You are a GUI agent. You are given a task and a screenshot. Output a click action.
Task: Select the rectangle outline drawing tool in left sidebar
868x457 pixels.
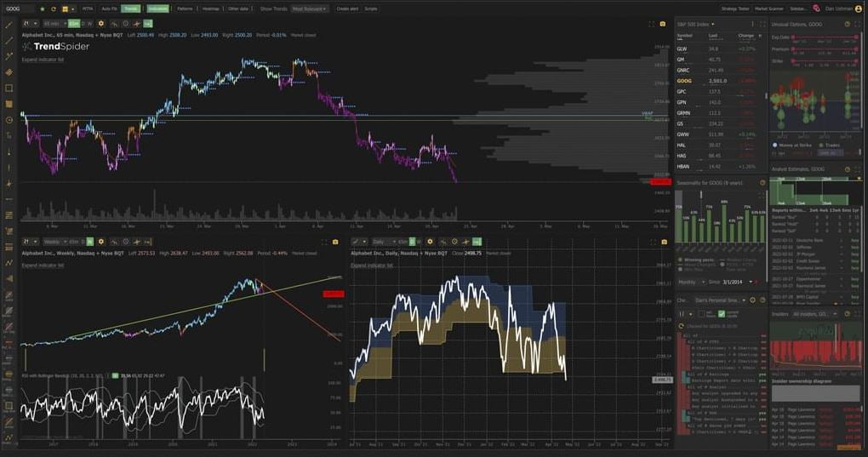(x=9, y=88)
